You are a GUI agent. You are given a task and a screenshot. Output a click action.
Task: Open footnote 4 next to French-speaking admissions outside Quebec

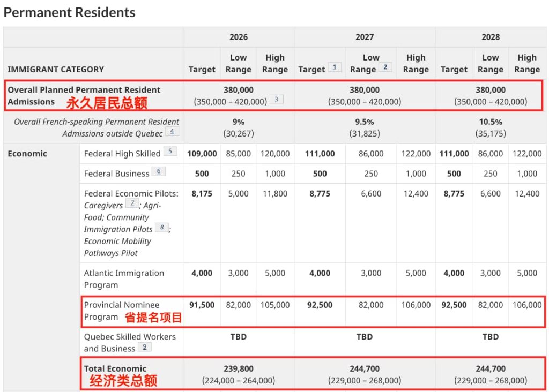172,131
